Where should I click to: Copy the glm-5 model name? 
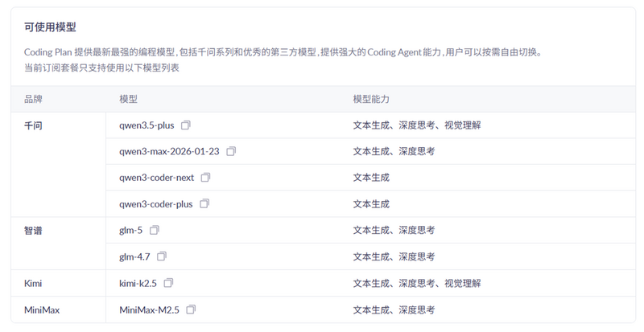tap(155, 230)
